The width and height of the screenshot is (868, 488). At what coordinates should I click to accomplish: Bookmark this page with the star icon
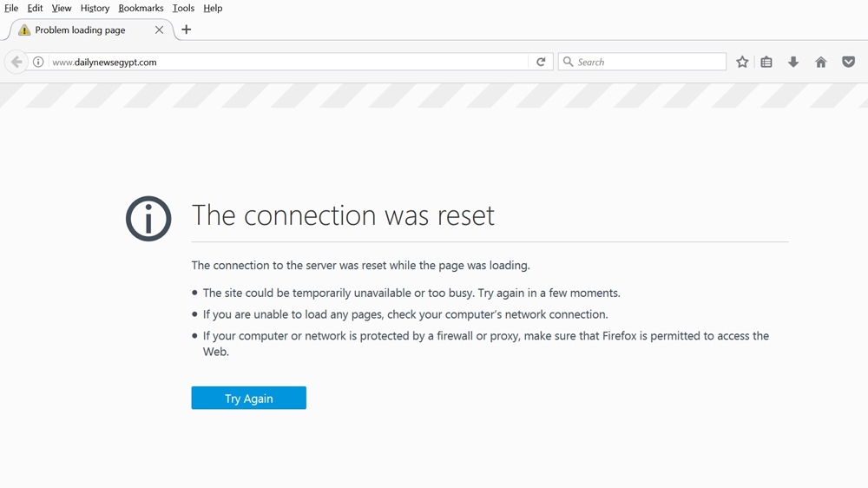point(742,62)
